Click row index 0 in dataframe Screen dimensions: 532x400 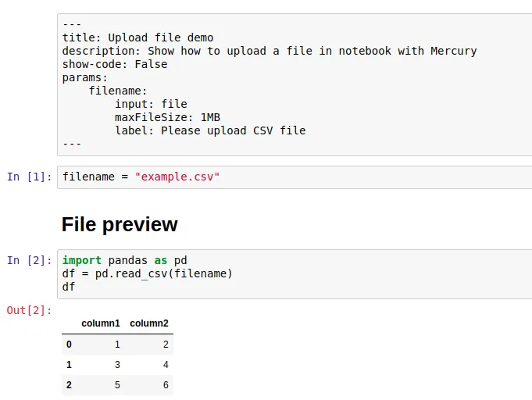click(x=69, y=345)
